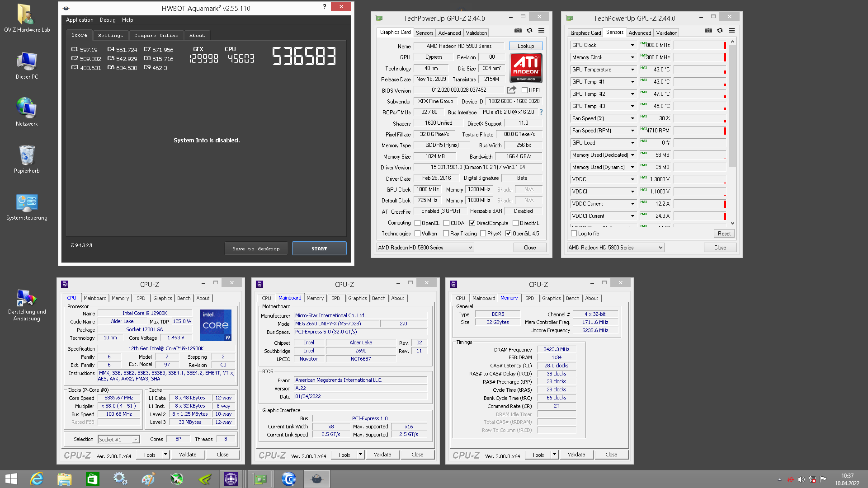Viewport: 868px width, 488px height.
Task: Click GPU-Z icon on taskbar
Action: [260, 479]
